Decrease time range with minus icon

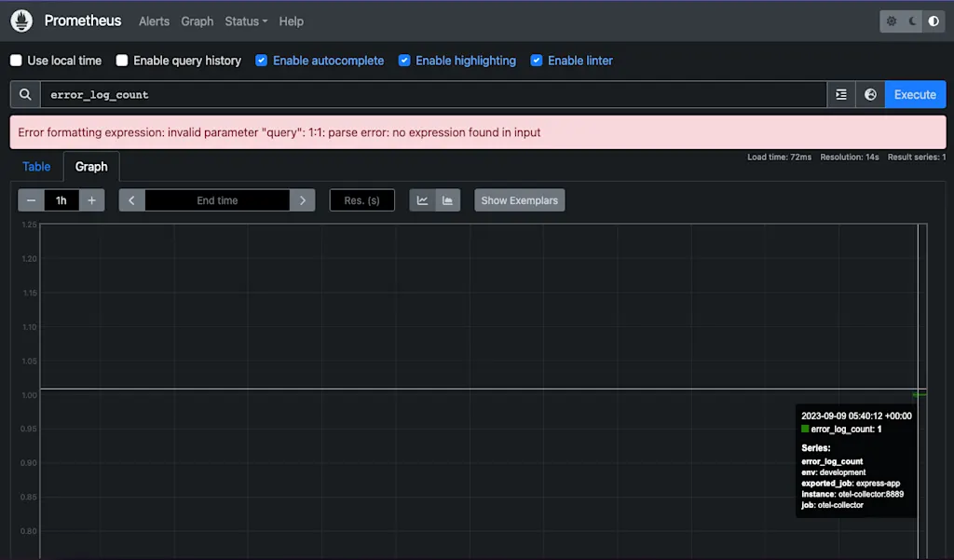coord(31,200)
